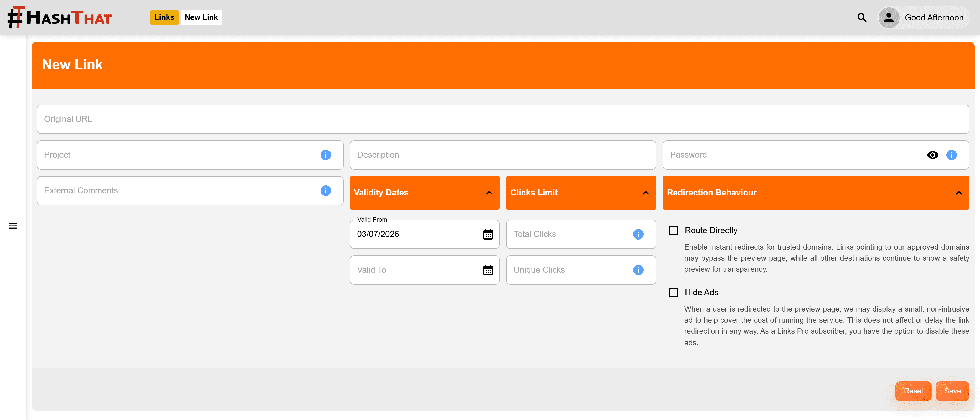Focus the Description input field
Viewport: 980px width, 420px height.
tap(503, 155)
